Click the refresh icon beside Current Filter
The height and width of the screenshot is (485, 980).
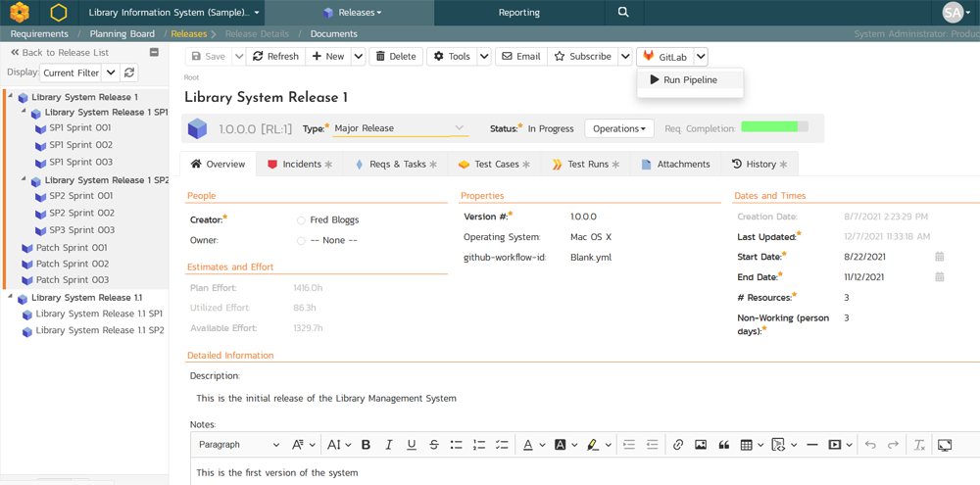pos(129,73)
